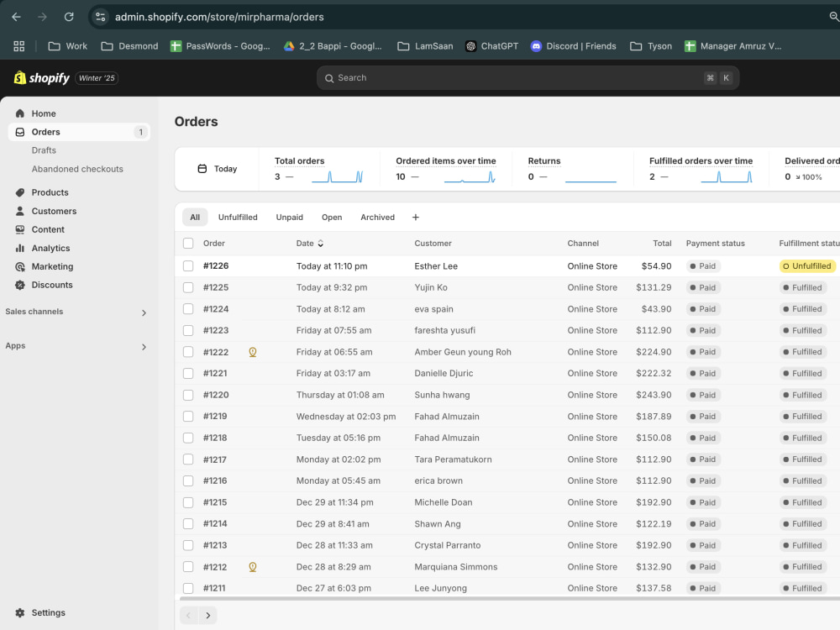Open the Discord Friends bookmark
This screenshot has width=840, height=630.
(573, 46)
